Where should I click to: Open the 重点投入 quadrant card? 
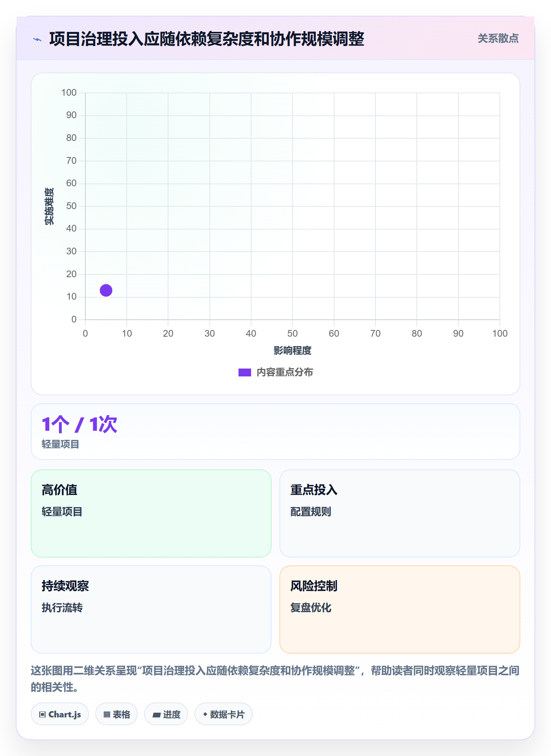click(x=400, y=513)
